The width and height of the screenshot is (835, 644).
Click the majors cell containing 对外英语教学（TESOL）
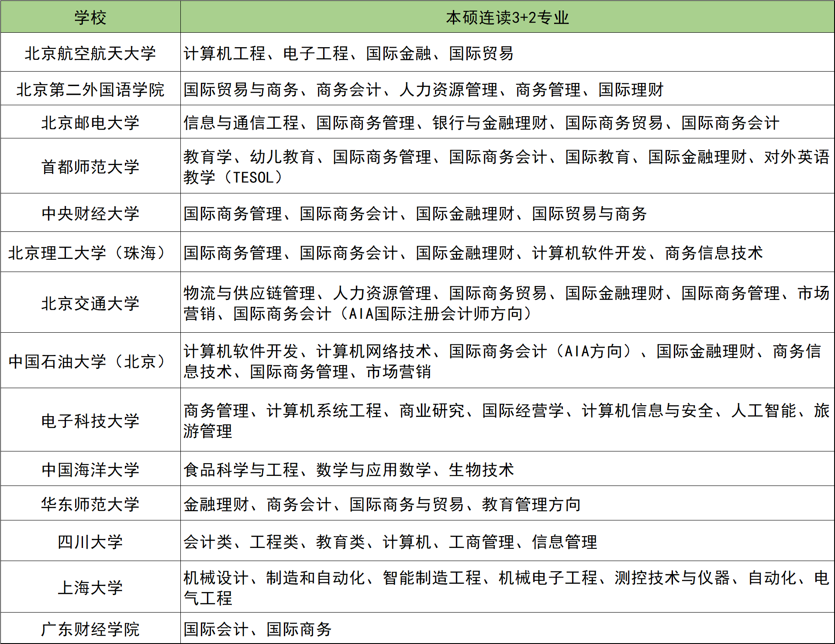click(507, 167)
